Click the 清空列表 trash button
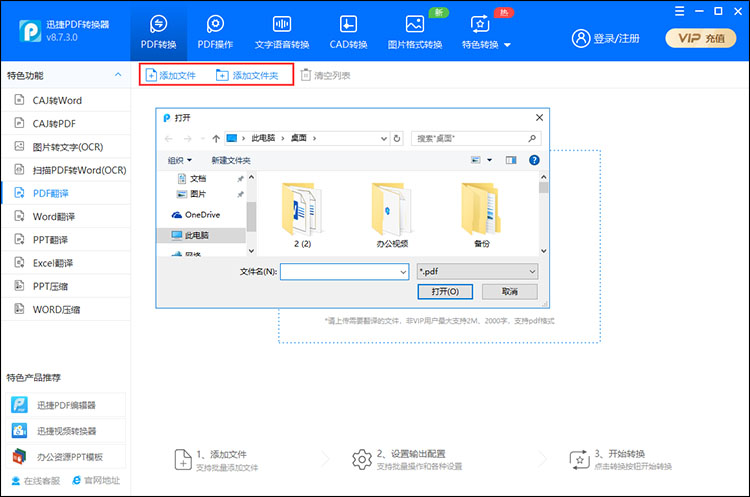Viewport: 750px width, 497px height. [325, 75]
